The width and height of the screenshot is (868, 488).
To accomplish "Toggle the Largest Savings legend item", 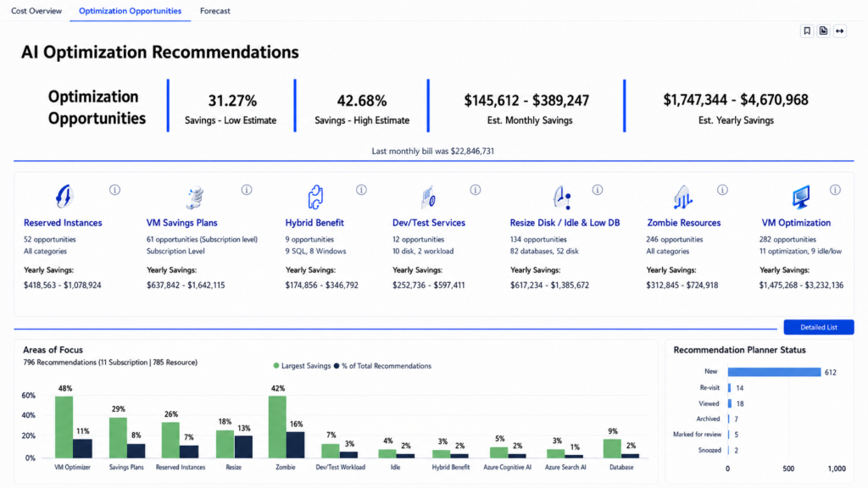I will [302, 366].
